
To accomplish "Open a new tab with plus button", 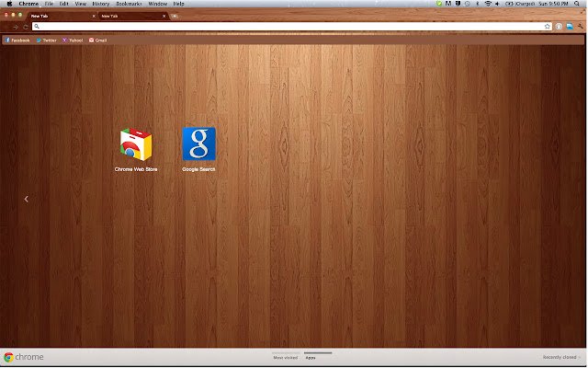I will tap(175, 16).
